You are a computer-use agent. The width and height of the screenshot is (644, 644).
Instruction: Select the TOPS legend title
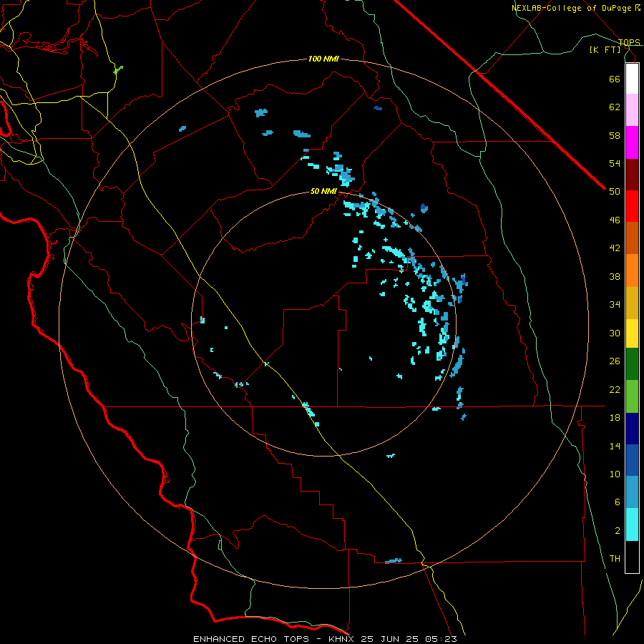tap(629, 42)
